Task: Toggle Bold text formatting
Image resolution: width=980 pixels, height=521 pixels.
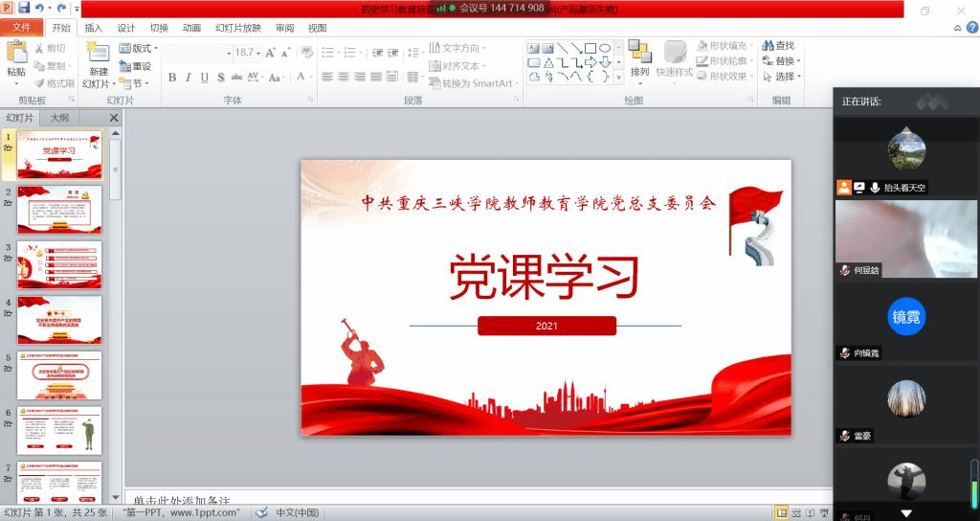Action: pyautogui.click(x=172, y=78)
